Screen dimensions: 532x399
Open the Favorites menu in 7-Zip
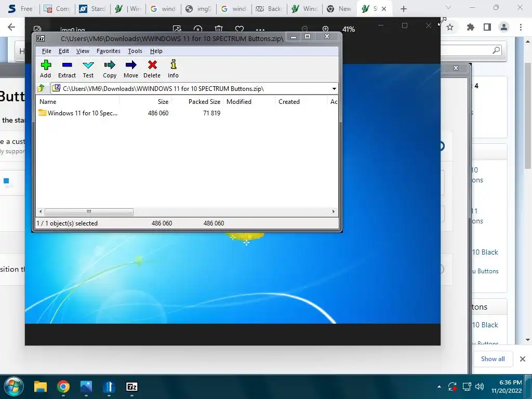click(x=108, y=51)
